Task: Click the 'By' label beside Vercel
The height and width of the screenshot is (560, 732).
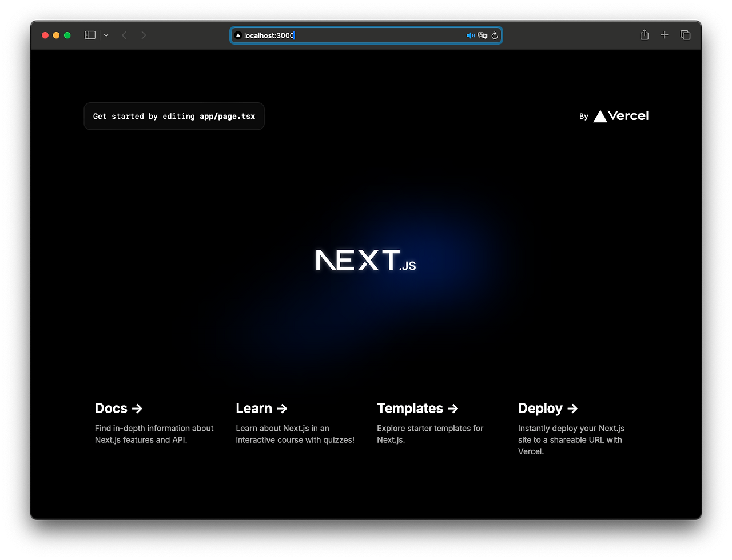Action: pos(583,117)
